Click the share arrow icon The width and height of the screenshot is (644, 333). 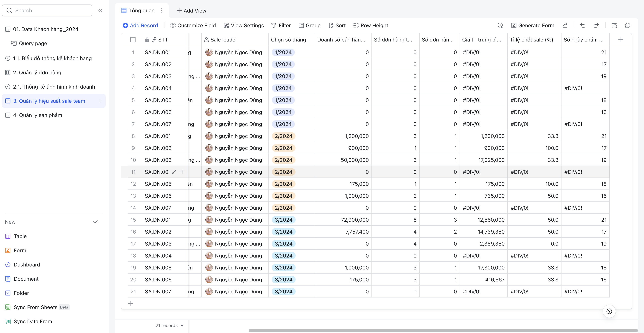(x=565, y=26)
